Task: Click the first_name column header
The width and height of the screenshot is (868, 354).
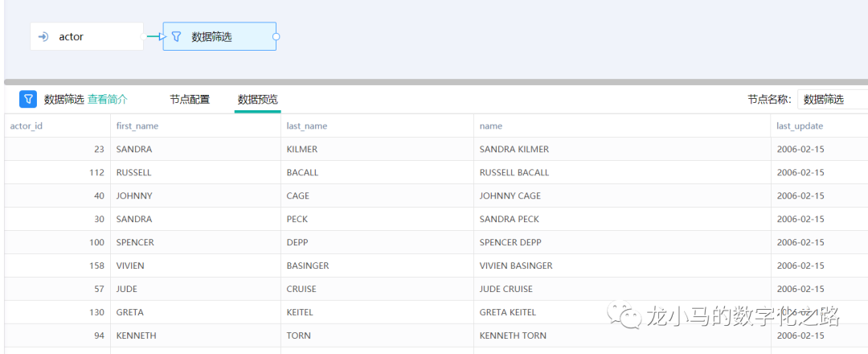Action: [x=137, y=126]
